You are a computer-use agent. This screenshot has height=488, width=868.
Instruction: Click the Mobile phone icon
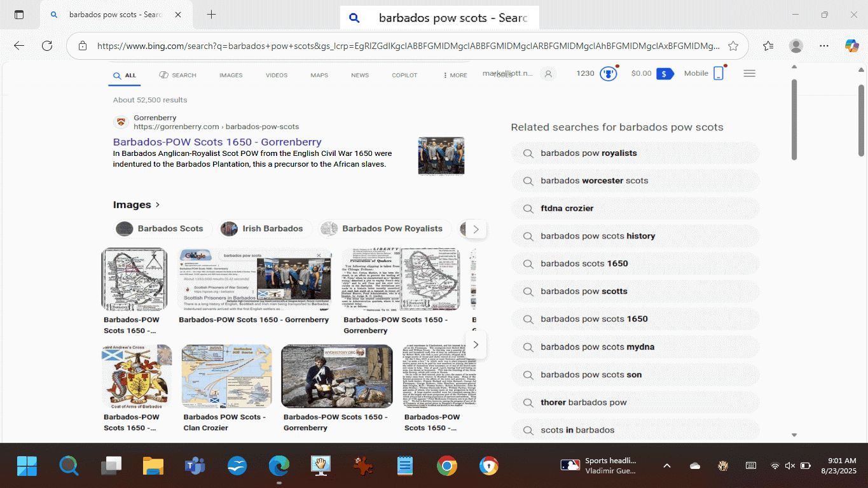718,74
